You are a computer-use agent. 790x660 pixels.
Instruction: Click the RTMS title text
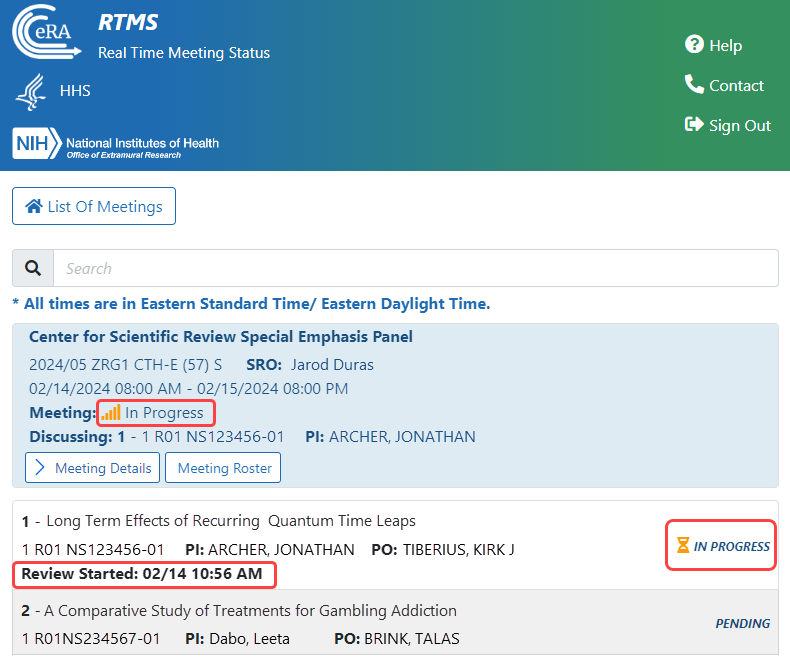[128, 22]
